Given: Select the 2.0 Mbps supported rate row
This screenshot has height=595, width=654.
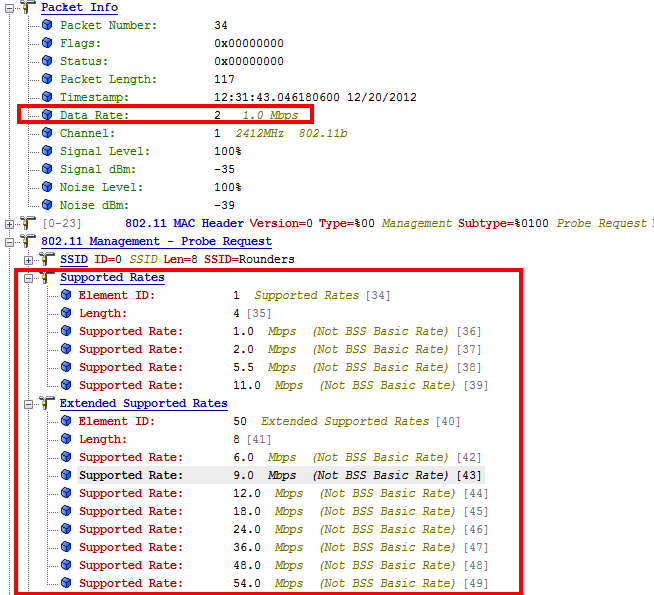Looking at the screenshot, I should tap(280, 349).
